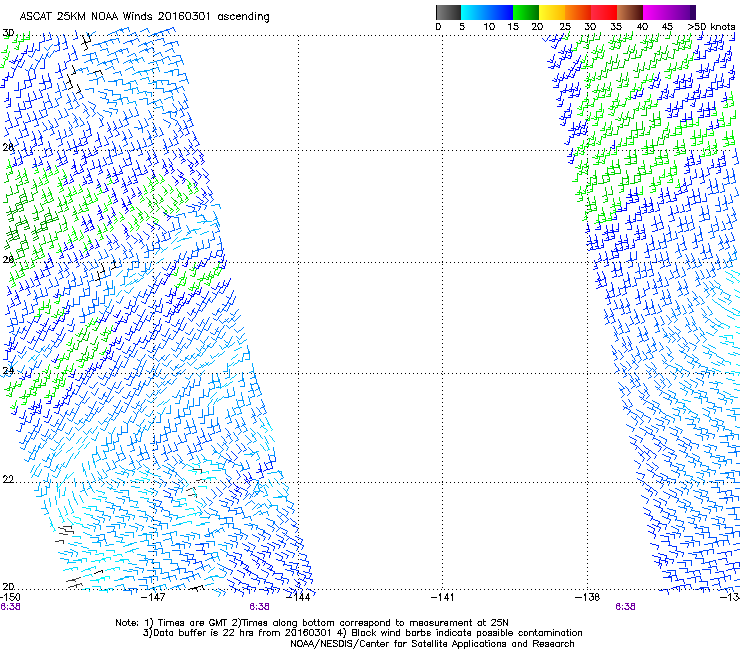Select the gray 0-5 knots legend segment
The height and width of the screenshot is (650, 740).
448,12
